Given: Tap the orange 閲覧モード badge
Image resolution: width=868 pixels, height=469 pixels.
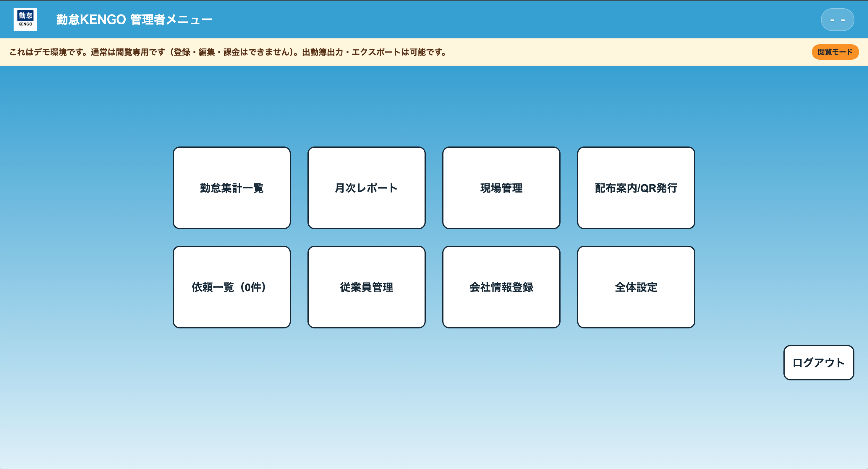Looking at the screenshot, I should (x=835, y=52).
